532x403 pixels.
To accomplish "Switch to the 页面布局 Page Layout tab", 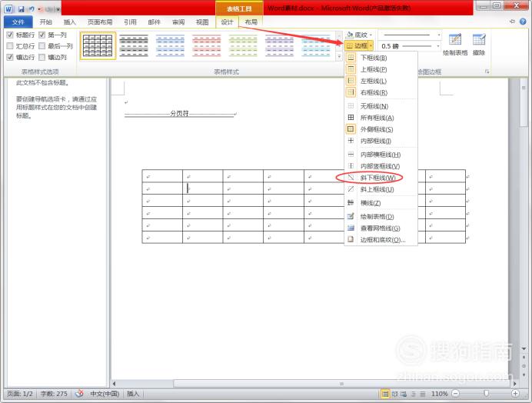I will click(x=100, y=22).
